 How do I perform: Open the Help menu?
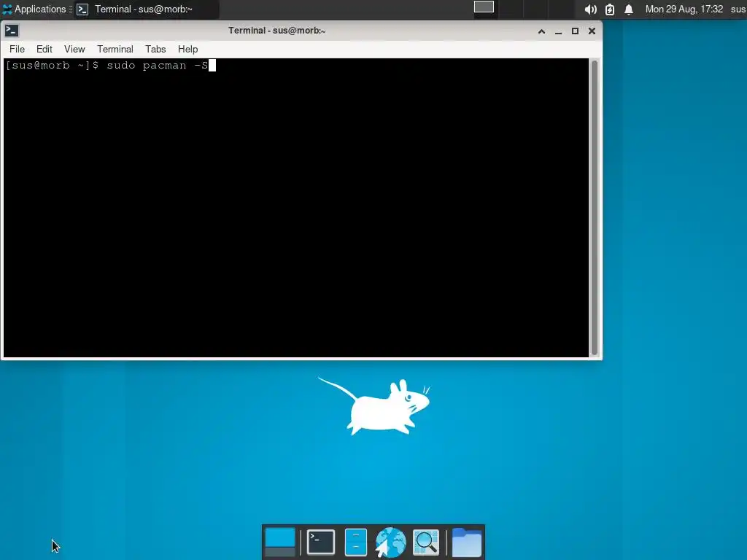[187, 49]
